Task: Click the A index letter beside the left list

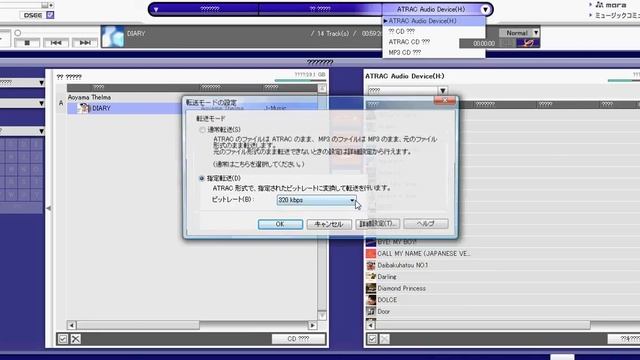Action: [61, 103]
